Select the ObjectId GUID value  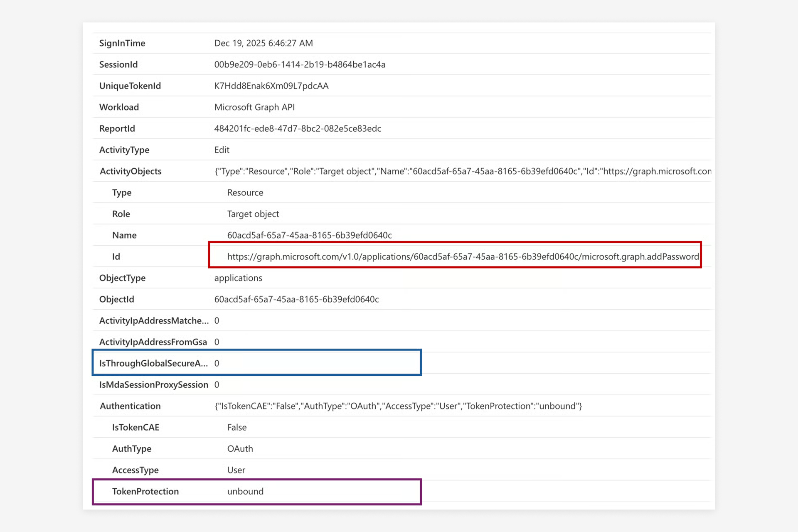coord(296,299)
